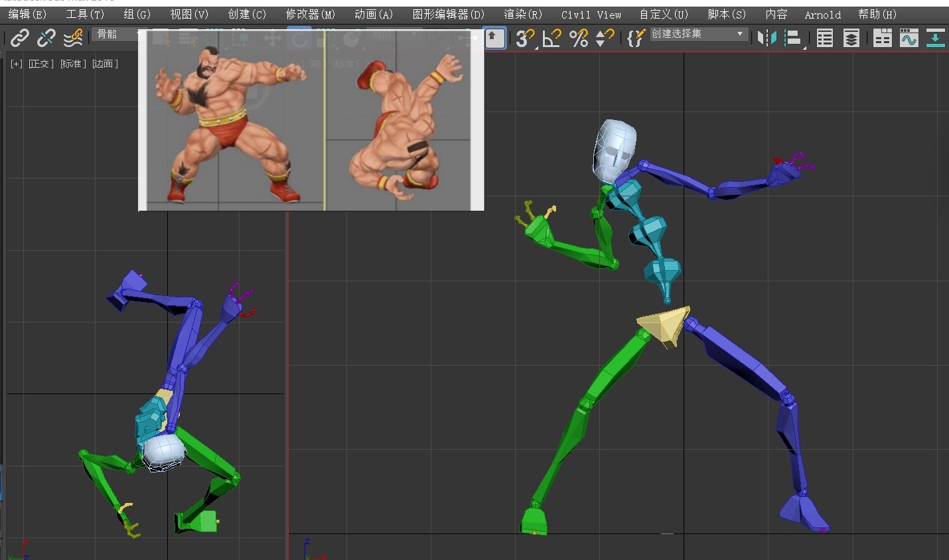Viewport: 949px width, 560px height.
Task: Open the 脚本(S) menu
Action: tap(727, 14)
